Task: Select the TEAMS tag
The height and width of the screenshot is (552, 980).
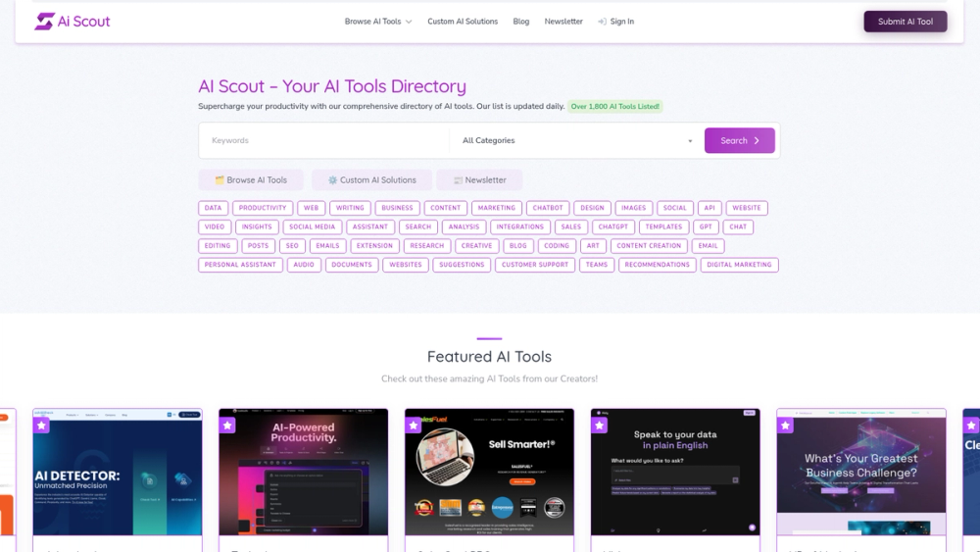Action: tap(596, 265)
